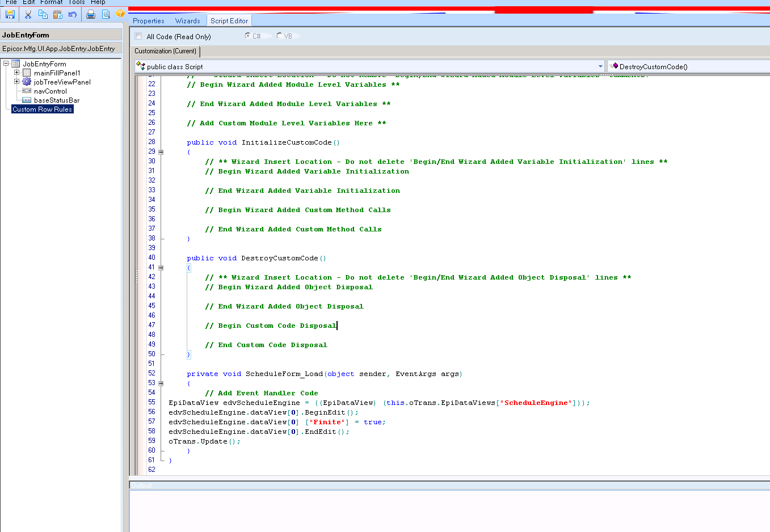Click the End Custom Code Disposal comment
770x532 pixels.
pyautogui.click(x=266, y=345)
